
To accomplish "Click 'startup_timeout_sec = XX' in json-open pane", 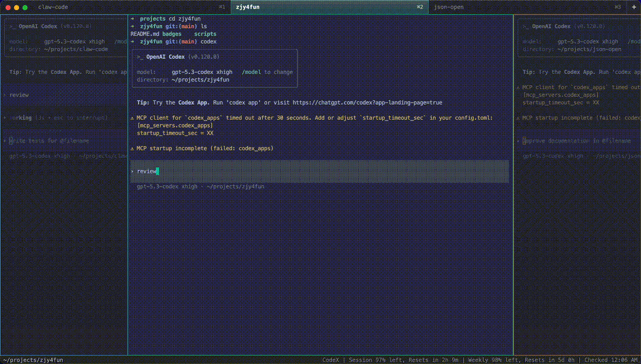I will point(561,102).
